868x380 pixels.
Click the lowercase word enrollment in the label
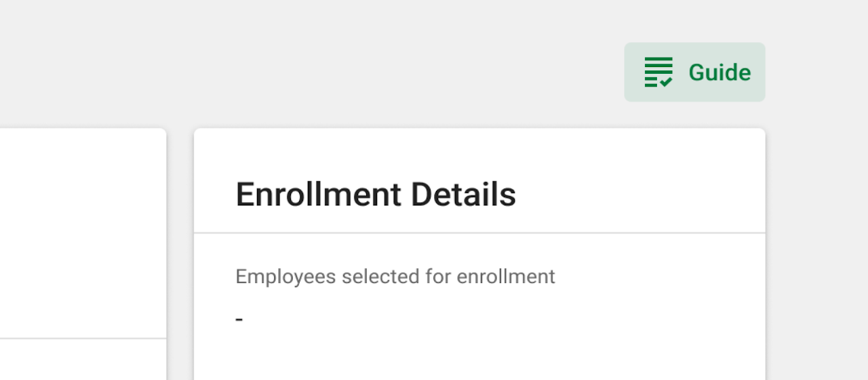coord(506,276)
